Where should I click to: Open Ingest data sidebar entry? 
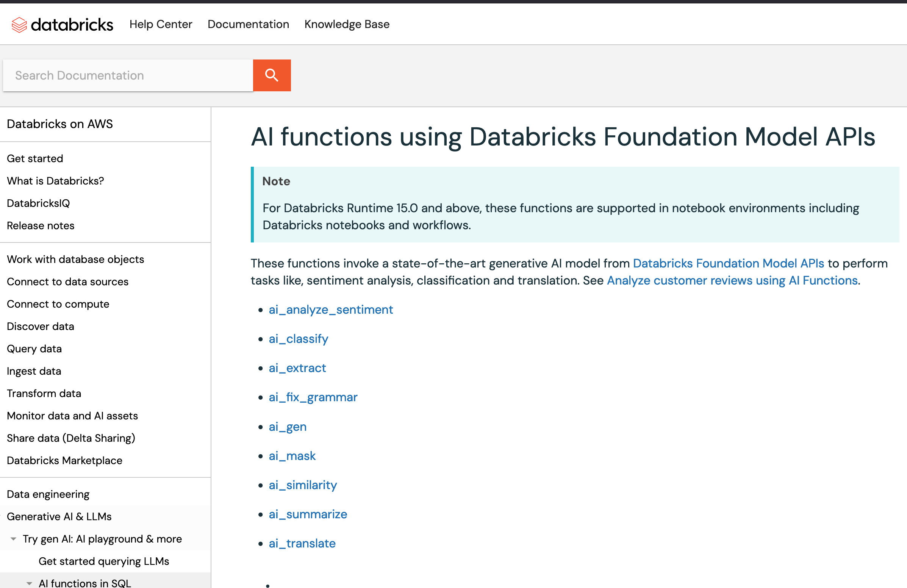[34, 371]
